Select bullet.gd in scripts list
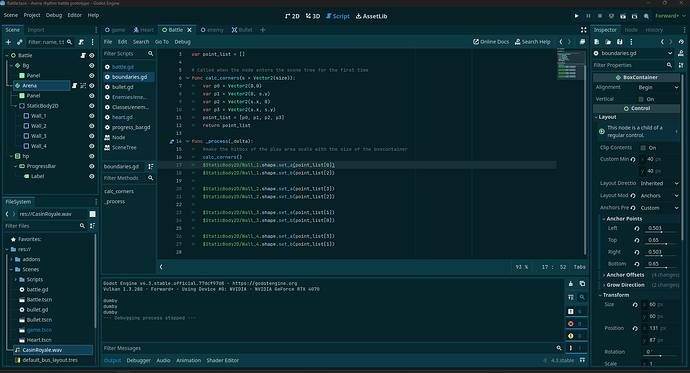The height and width of the screenshot is (373, 690). [122, 87]
